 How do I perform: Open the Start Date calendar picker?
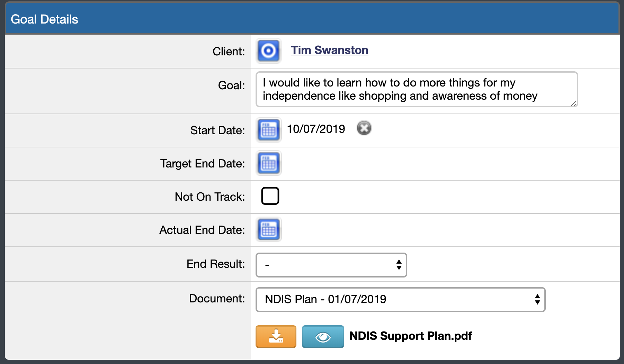pyautogui.click(x=268, y=130)
